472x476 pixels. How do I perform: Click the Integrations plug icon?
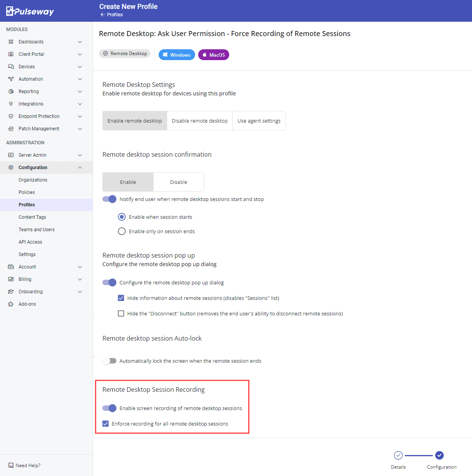coord(11,104)
